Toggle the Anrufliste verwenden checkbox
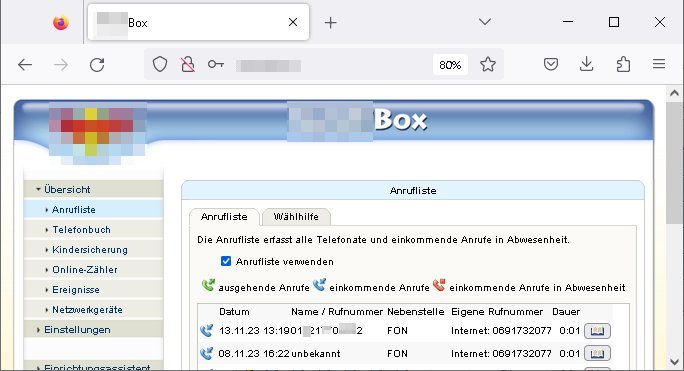 point(226,261)
